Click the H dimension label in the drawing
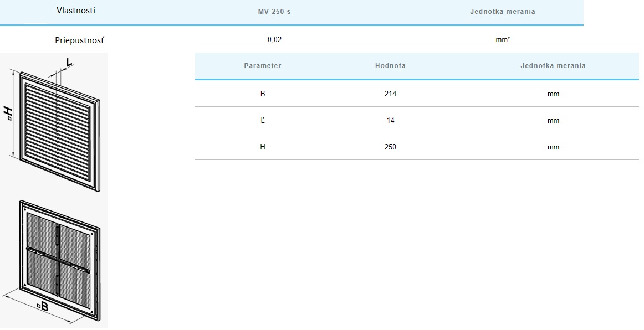The height and width of the screenshot is (330, 644). click(x=7, y=113)
